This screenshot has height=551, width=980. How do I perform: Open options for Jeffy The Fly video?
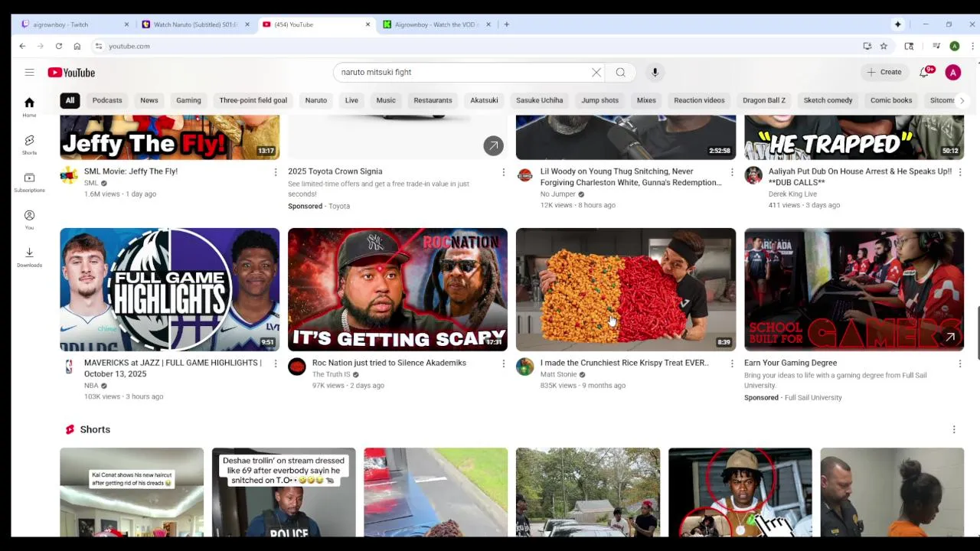pyautogui.click(x=276, y=172)
